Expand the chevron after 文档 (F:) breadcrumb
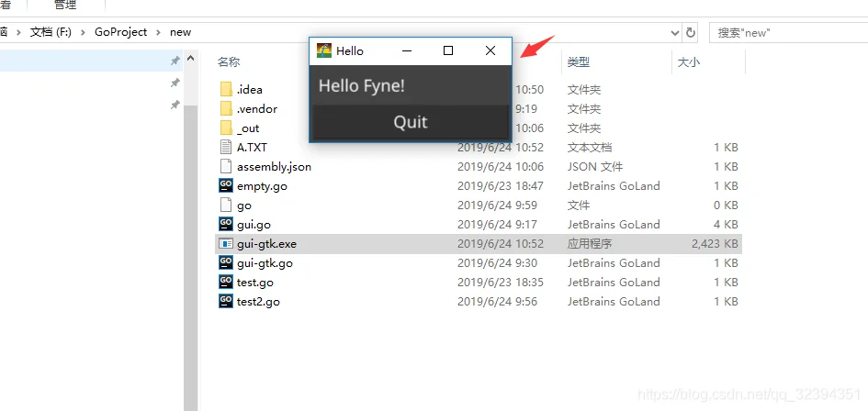Viewport: 868px width, 411px height. 83,32
